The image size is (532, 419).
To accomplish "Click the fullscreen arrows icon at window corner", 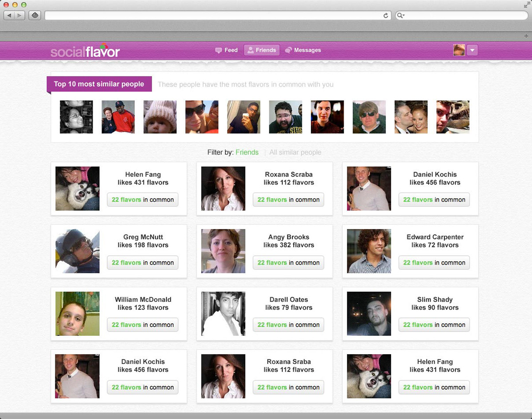I will point(526,5).
